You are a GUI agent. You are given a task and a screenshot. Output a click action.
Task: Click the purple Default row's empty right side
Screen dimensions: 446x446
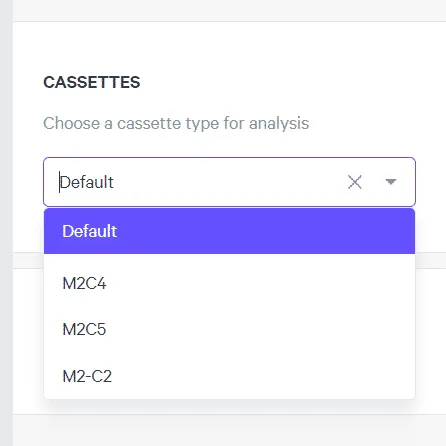pos(267,231)
